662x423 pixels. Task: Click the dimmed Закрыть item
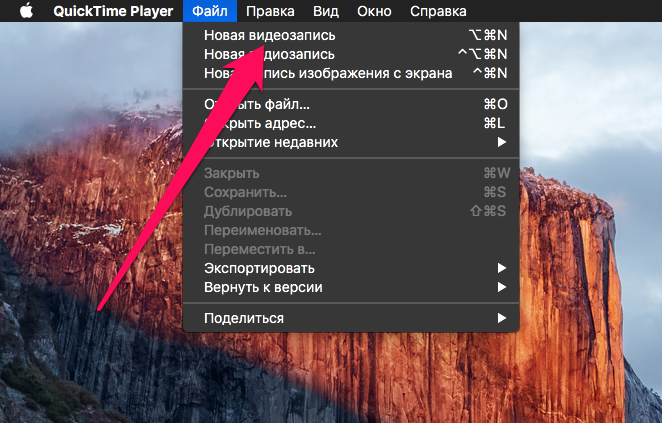tap(351, 173)
